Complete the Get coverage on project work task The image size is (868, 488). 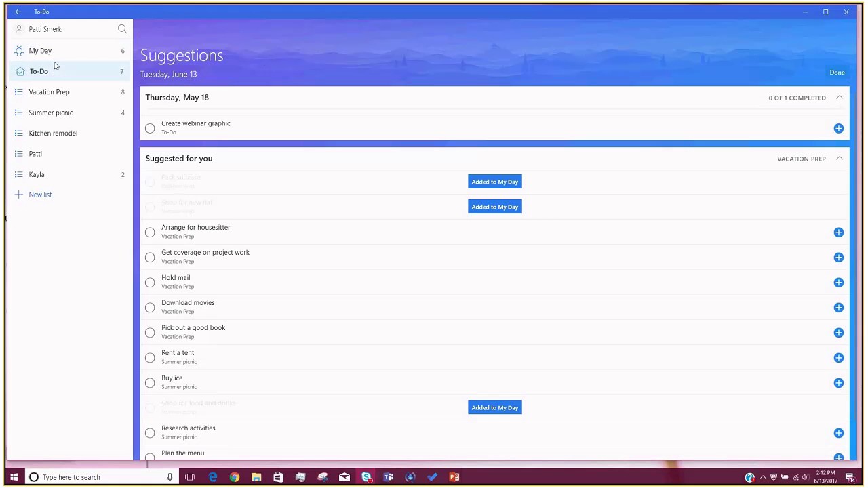tap(150, 258)
